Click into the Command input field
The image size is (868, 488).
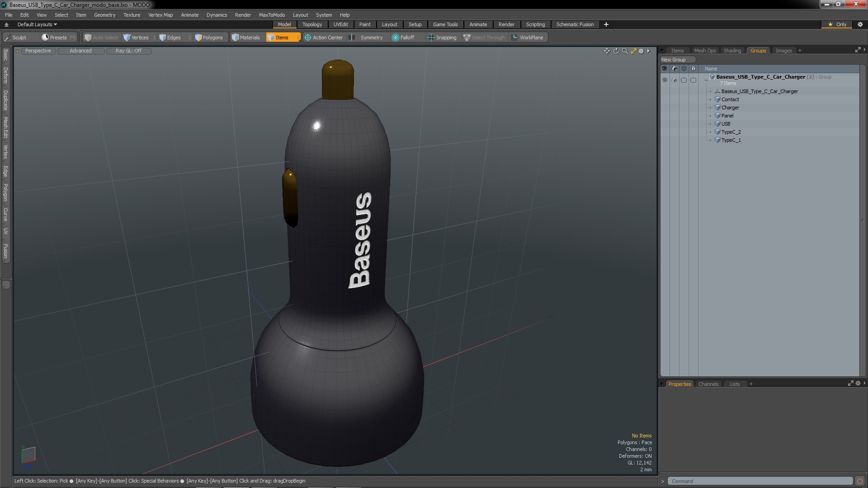[x=760, y=481]
